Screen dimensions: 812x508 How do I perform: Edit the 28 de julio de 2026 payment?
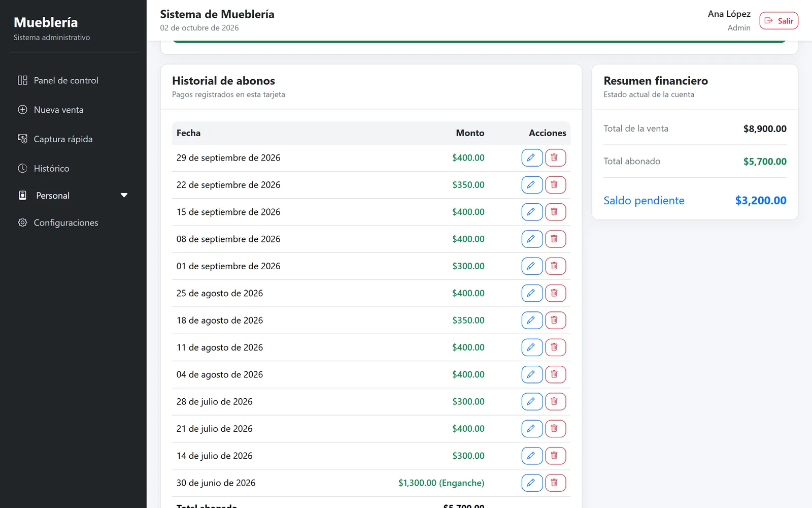point(532,402)
